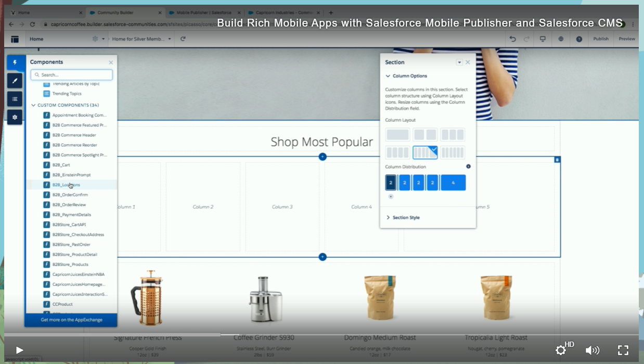Switch view mode with the desktop monitor icon
The image size is (644, 364).
tap(543, 39)
